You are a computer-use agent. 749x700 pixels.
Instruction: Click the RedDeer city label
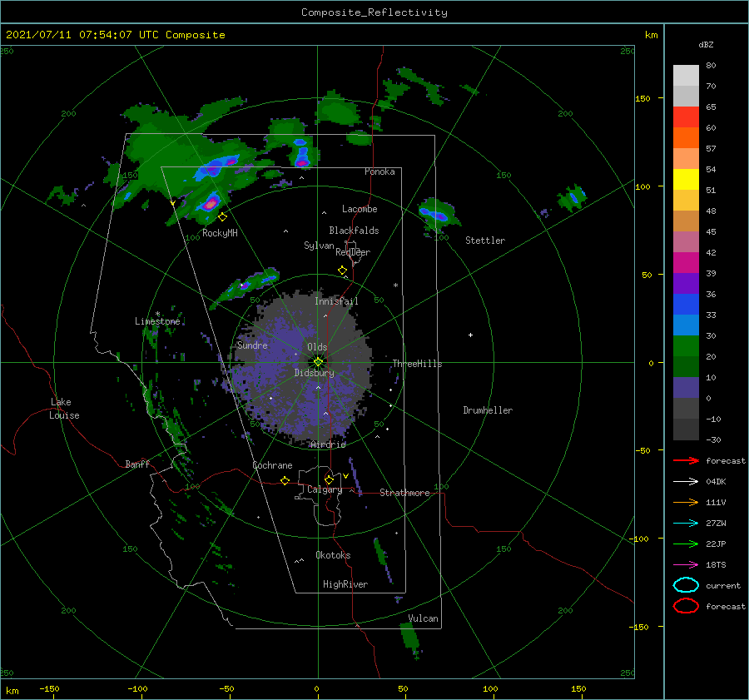353,252
